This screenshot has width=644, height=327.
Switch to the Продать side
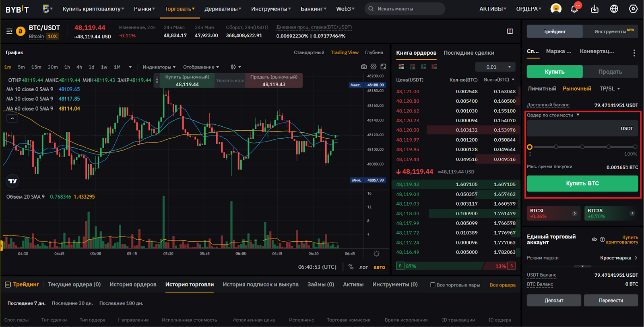tap(610, 72)
